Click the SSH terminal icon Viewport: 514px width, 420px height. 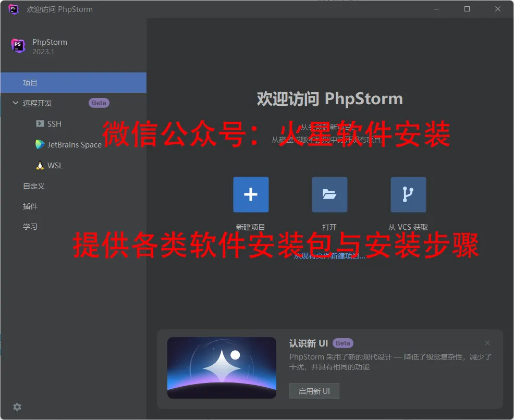40,123
